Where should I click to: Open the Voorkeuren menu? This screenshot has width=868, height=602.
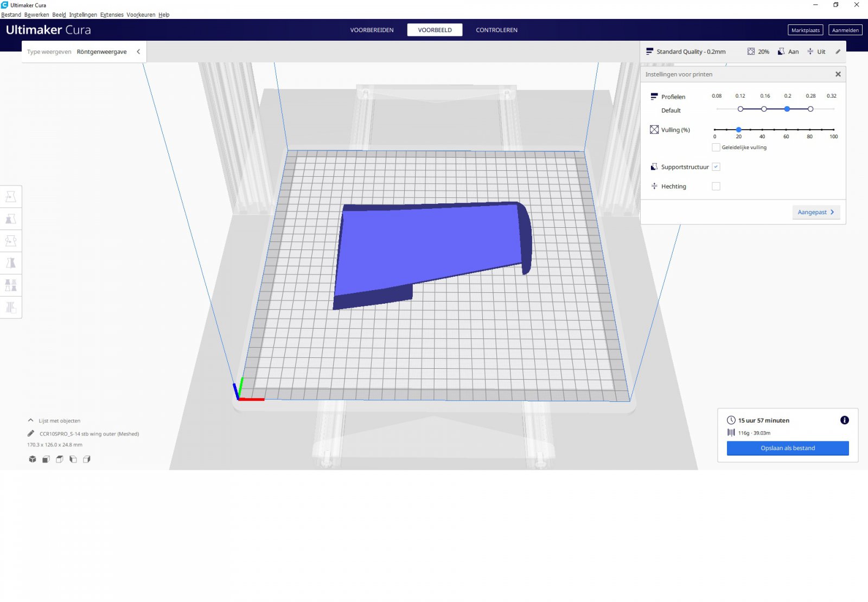[x=141, y=15]
